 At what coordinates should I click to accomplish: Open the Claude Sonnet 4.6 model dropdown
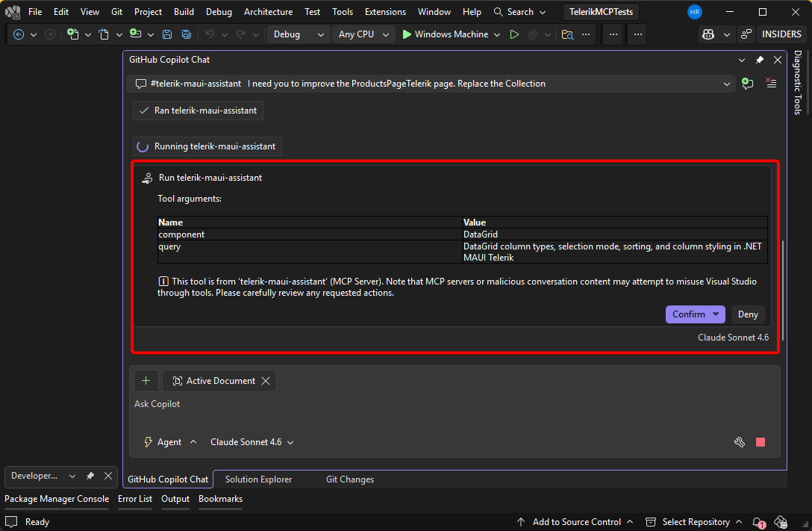(x=252, y=442)
